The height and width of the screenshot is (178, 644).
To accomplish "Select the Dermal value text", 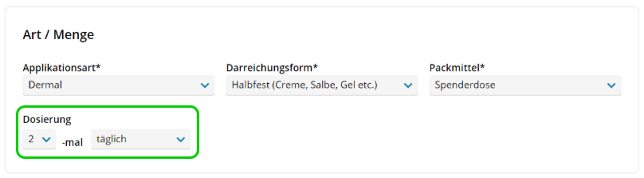I will tap(45, 85).
